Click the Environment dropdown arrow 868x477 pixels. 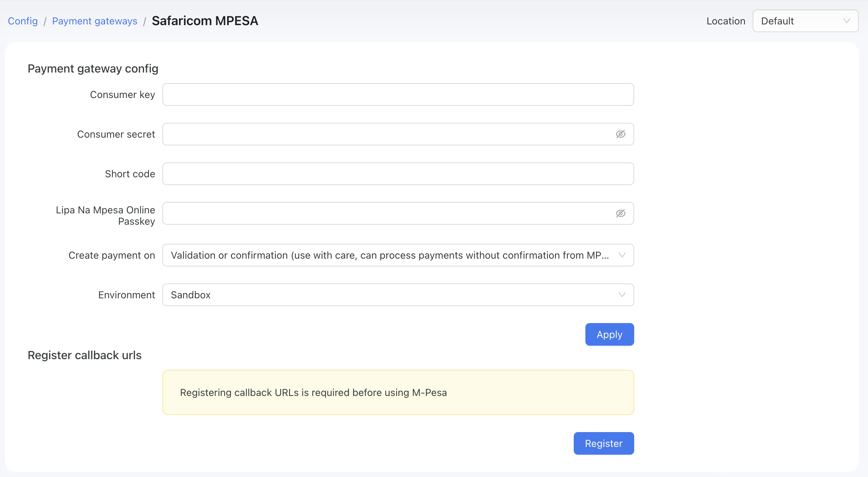coord(622,295)
